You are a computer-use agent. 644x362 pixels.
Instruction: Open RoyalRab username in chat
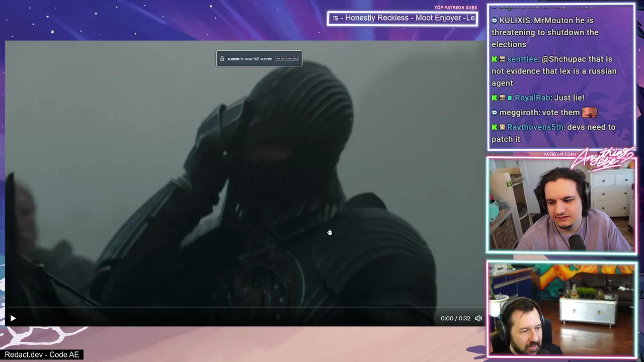(532, 98)
